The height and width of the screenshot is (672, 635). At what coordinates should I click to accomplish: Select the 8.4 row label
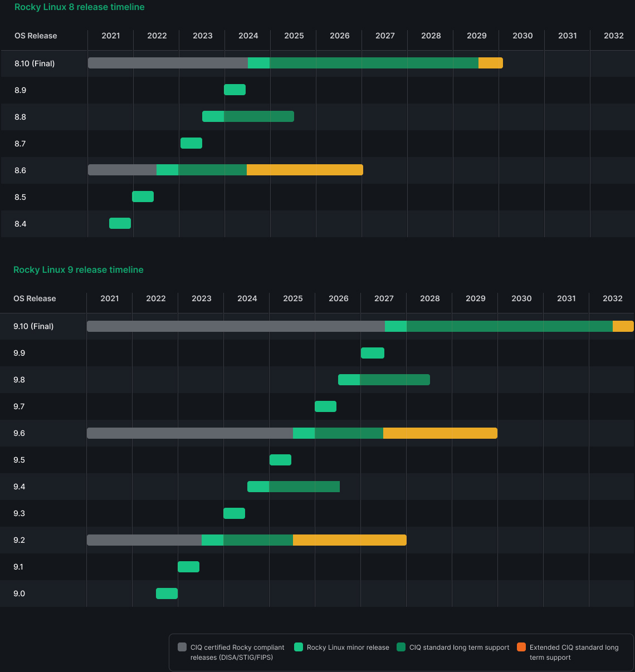click(x=20, y=224)
